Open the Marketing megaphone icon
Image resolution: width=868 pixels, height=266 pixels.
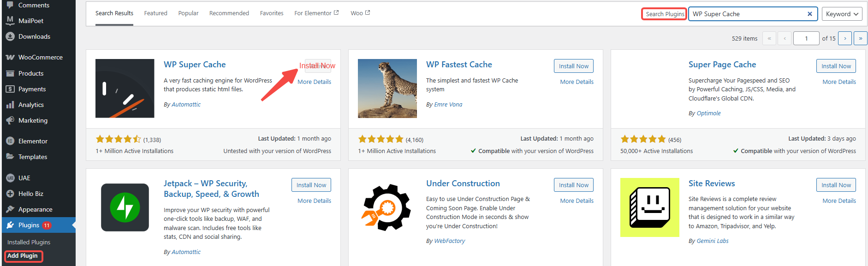[x=10, y=121]
